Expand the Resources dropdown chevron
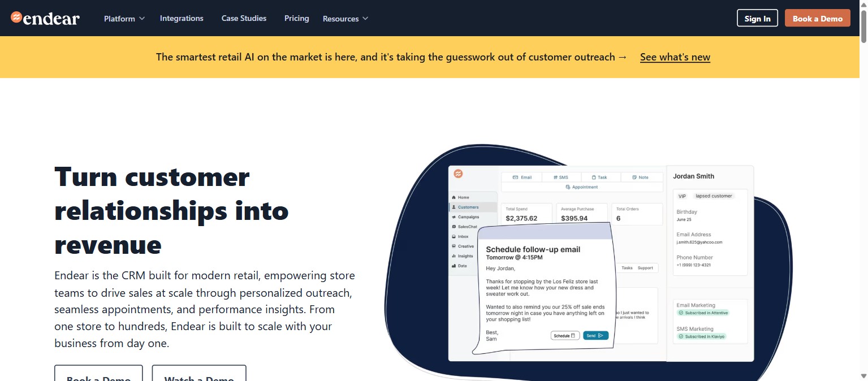 365,19
